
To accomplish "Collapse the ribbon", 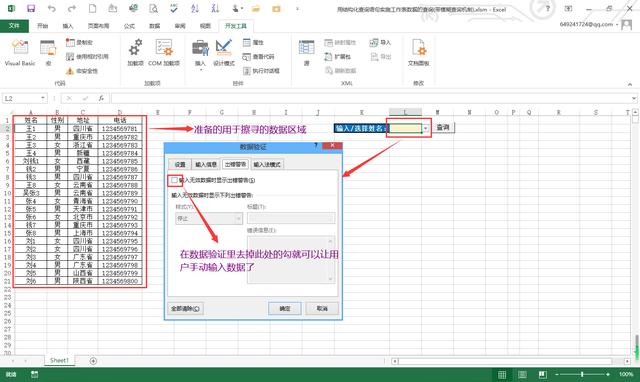I will coord(630,84).
